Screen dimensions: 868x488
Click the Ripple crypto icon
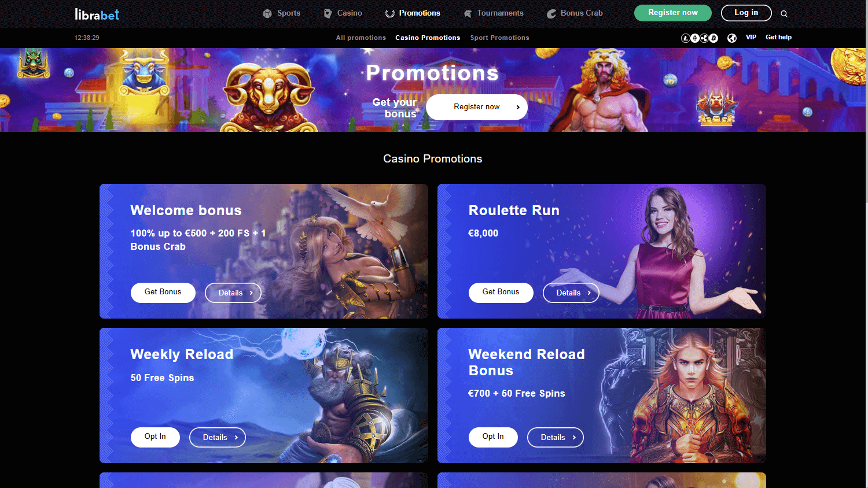point(704,38)
